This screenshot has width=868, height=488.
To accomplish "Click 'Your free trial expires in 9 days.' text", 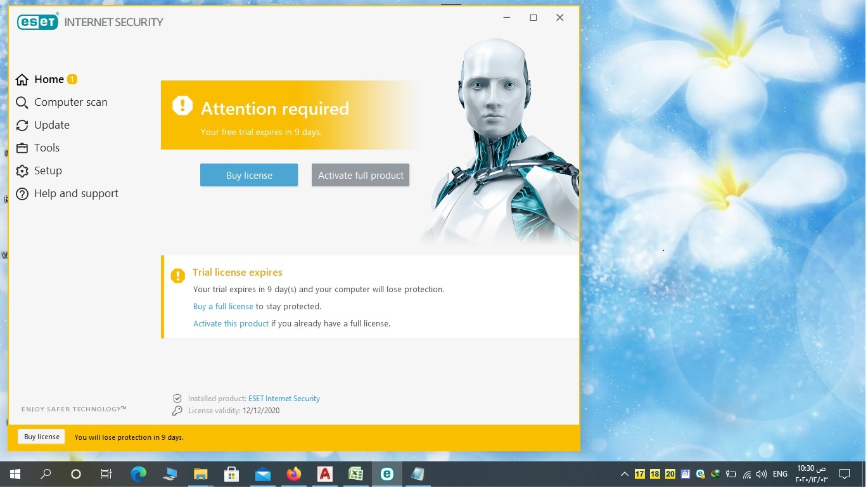I will [x=261, y=132].
